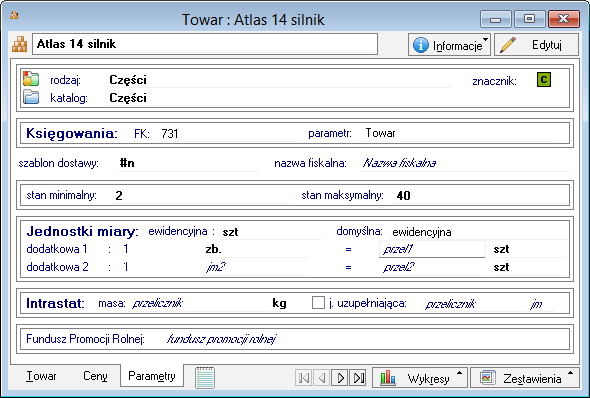Click the Edytuj button
This screenshot has height=398, width=590.
536,45
